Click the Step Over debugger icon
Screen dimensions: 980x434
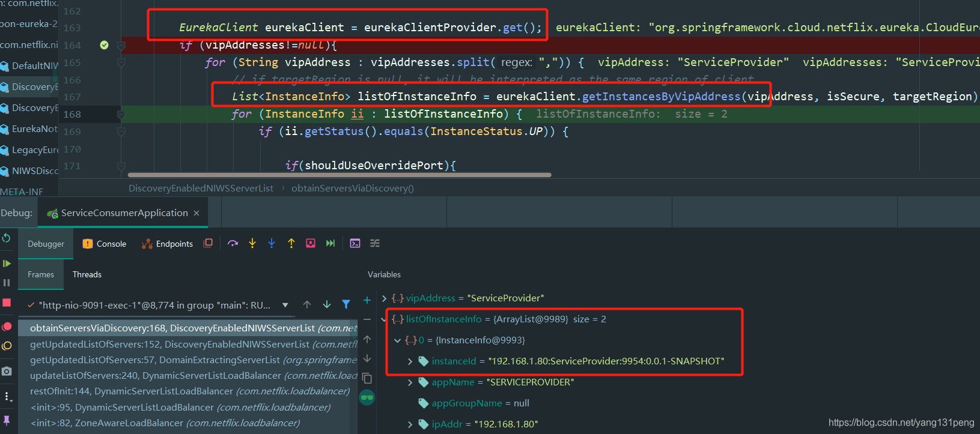(x=233, y=243)
